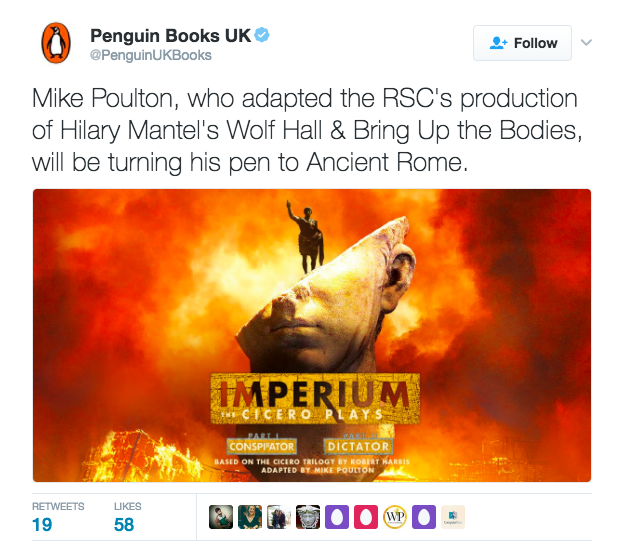Click the stone Medusa head avatar
Viewport: 617px width, 544px height.
[308, 517]
